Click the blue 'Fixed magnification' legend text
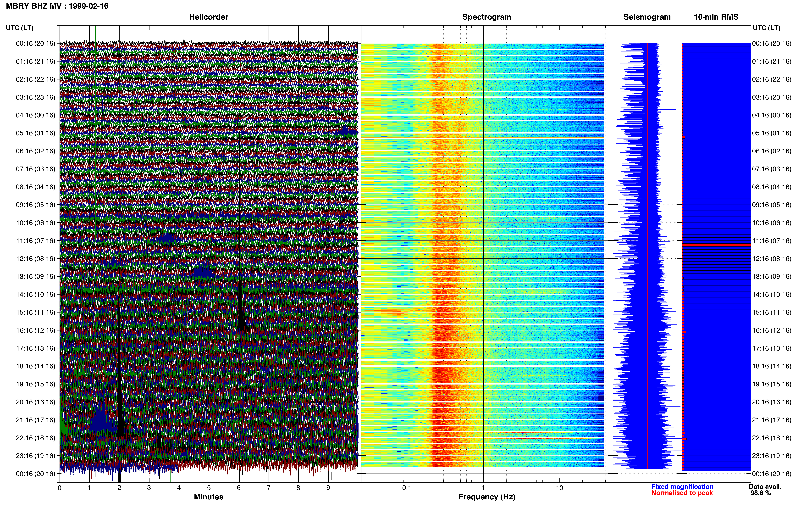Screen dimensions: 812x508 682,486
